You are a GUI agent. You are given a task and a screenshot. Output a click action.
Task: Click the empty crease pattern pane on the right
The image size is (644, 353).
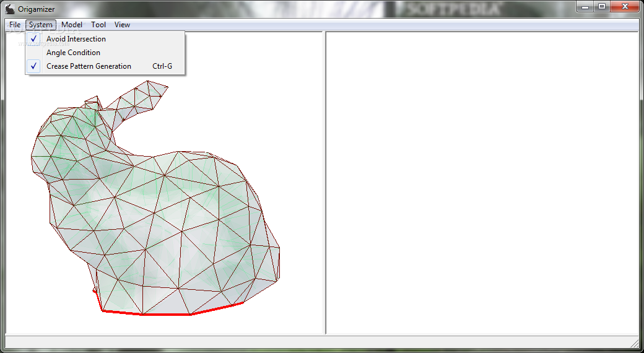click(482, 183)
